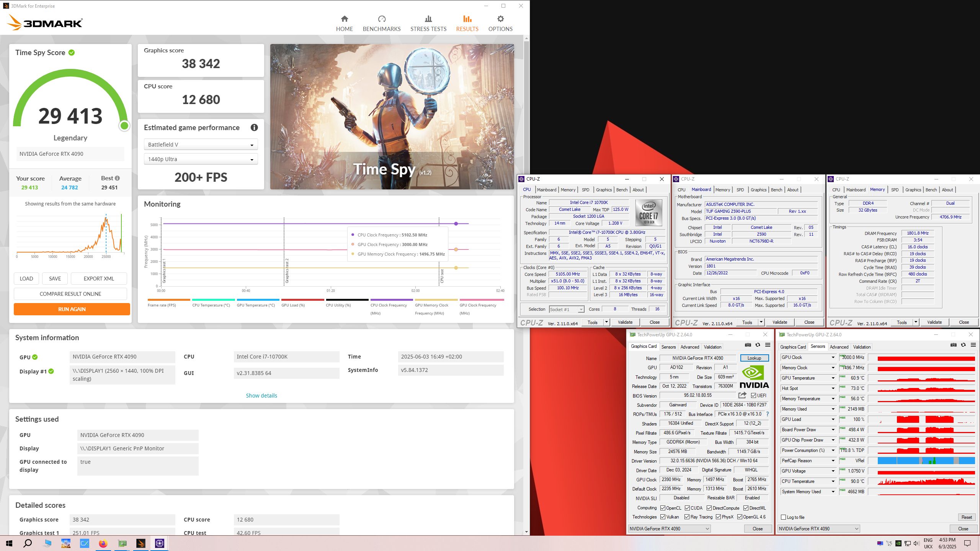
Task: Switch to Graphics tab in CPU-Z Memory window
Action: pos(913,190)
